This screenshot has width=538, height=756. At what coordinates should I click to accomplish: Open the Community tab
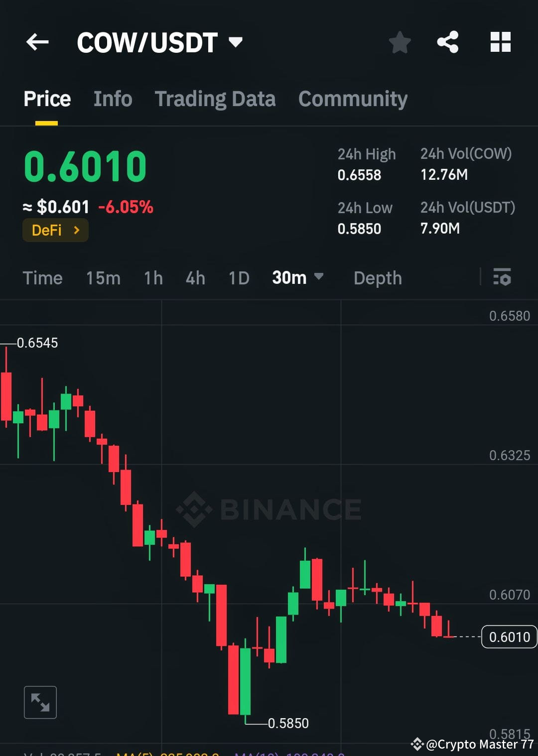pos(352,99)
